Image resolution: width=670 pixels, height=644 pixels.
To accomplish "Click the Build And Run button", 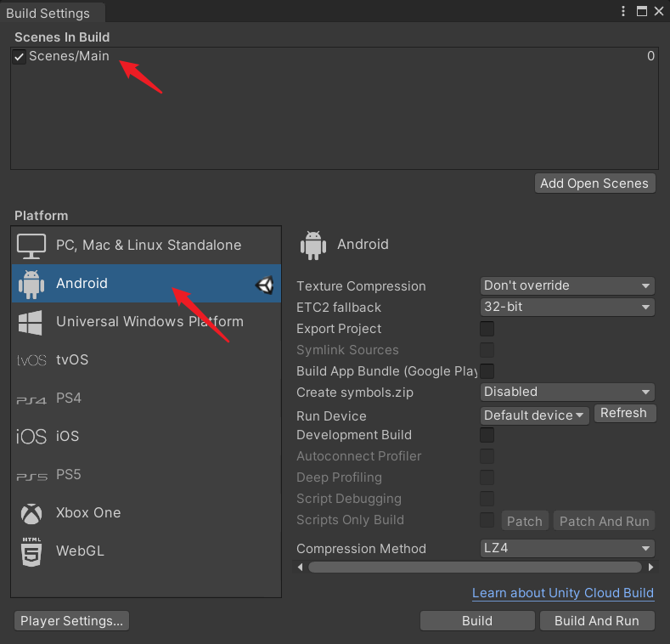I will coord(597,621).
